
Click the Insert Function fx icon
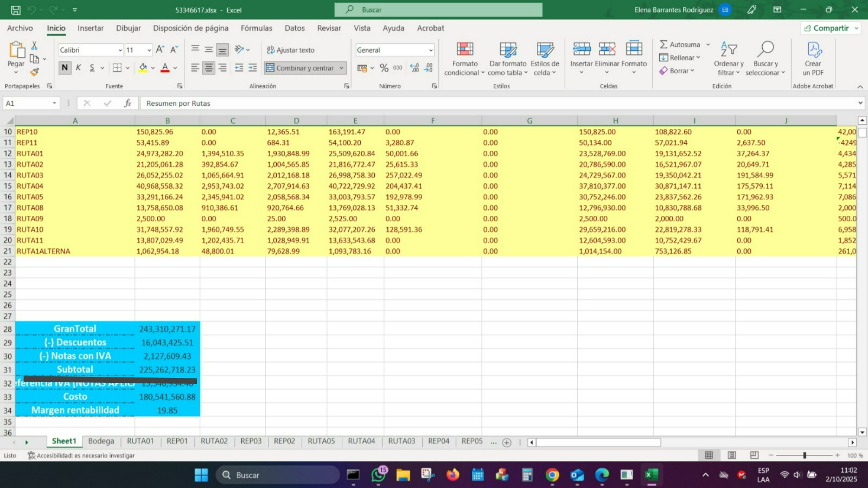point(128,103)
